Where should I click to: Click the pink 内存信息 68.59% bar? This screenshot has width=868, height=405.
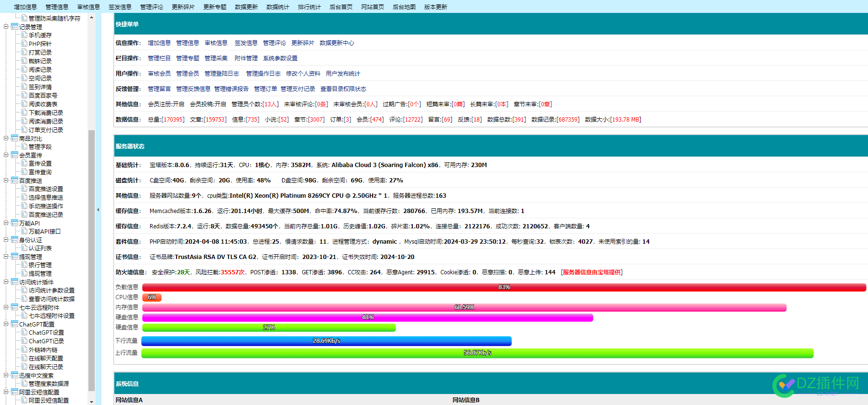(464, 307)
